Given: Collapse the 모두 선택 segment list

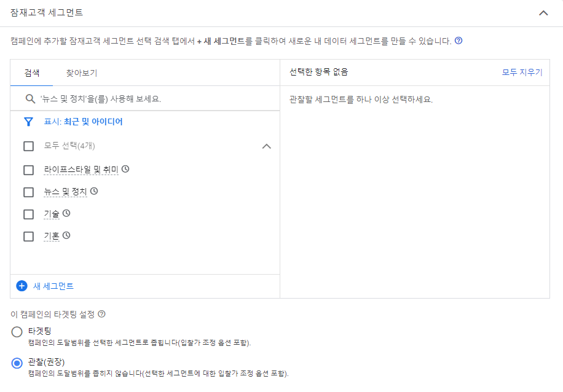Looking at the screenshot, I should (x=266, y=146).
